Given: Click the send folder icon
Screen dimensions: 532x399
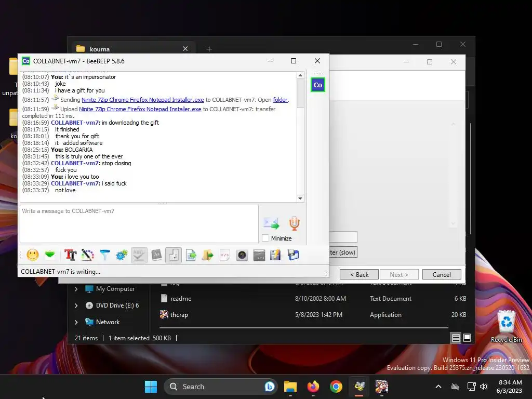Looking at the screenshot, I should coord(208,255).
